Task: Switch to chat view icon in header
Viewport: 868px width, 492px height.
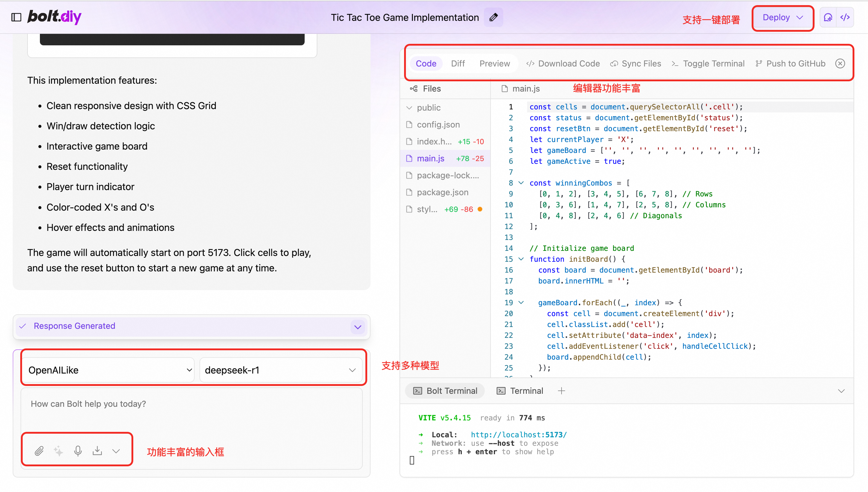Action: tap(828, 17)
